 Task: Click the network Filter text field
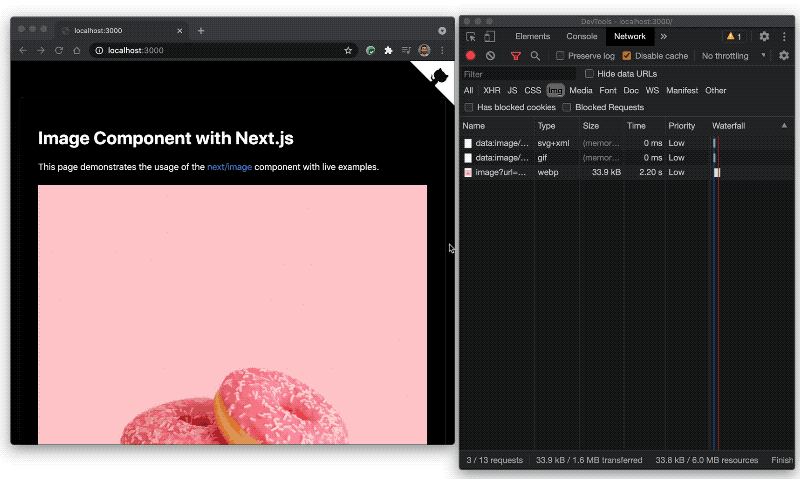click(x=519, y=74)
